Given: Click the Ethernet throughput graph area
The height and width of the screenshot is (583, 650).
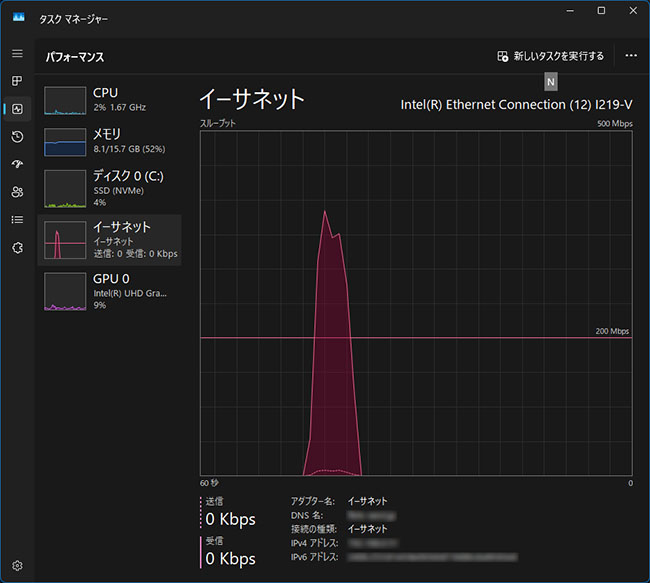Looking at the screenshot, I should (416, 300).
